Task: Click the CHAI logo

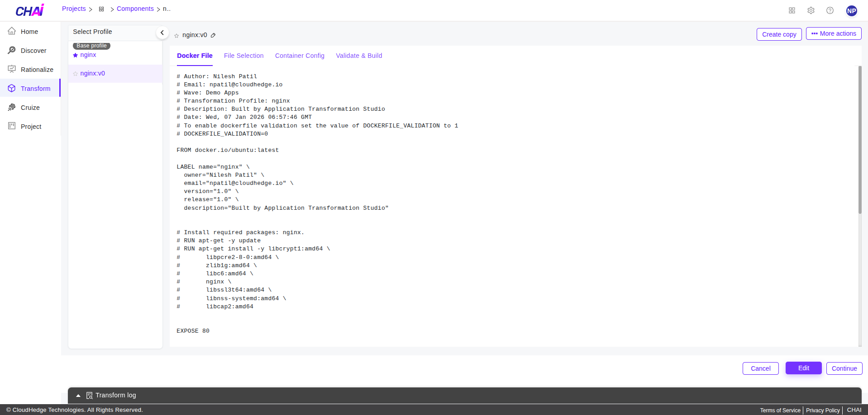Action: coord(30,10)
